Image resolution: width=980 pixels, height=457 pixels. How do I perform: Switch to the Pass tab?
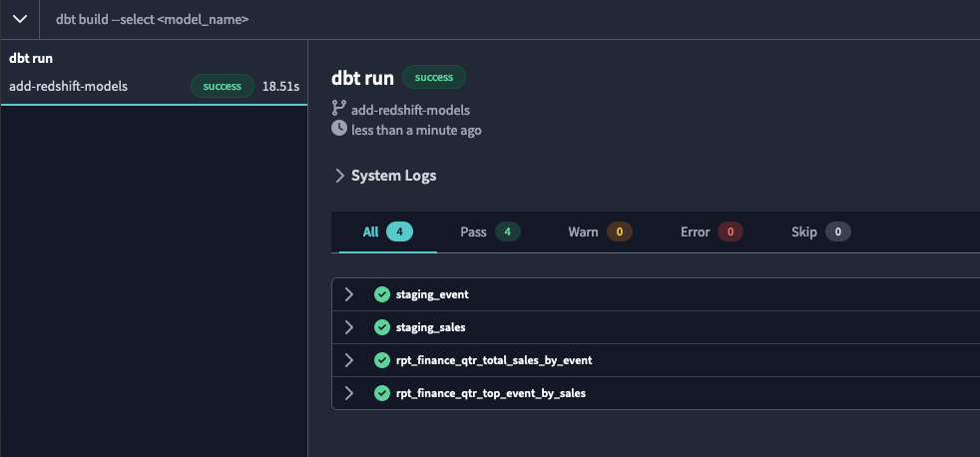point(490,231)
